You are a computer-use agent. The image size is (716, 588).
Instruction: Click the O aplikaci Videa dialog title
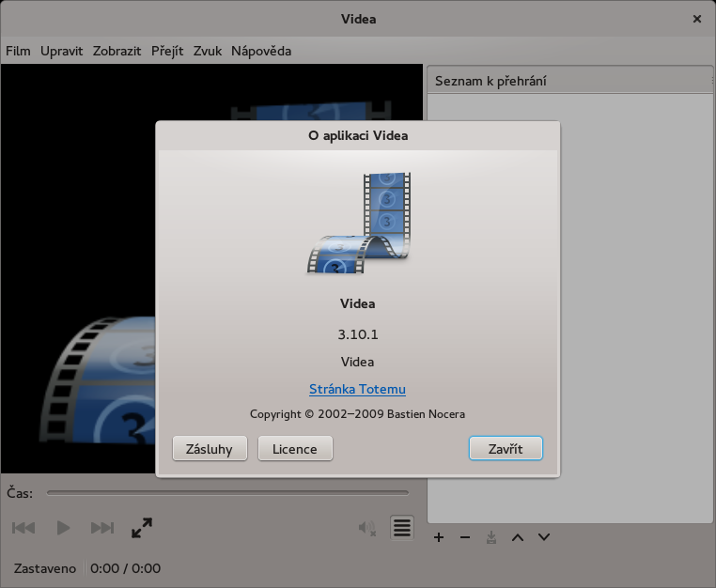point(358,135)
